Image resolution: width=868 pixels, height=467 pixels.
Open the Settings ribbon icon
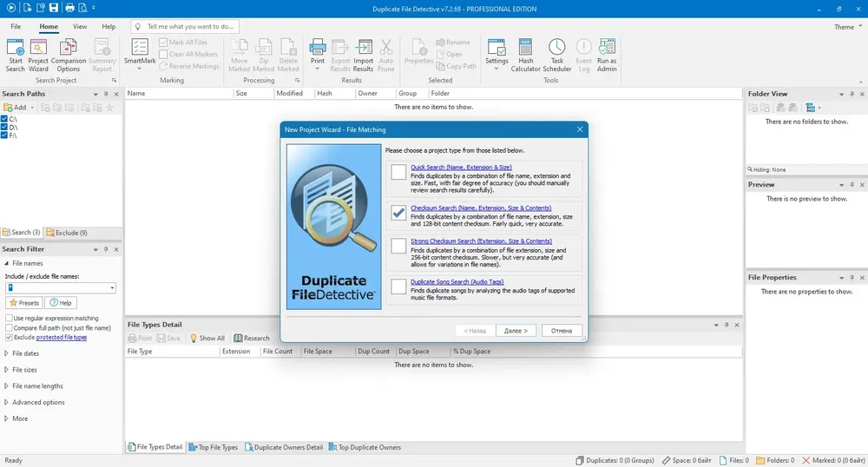496,54
